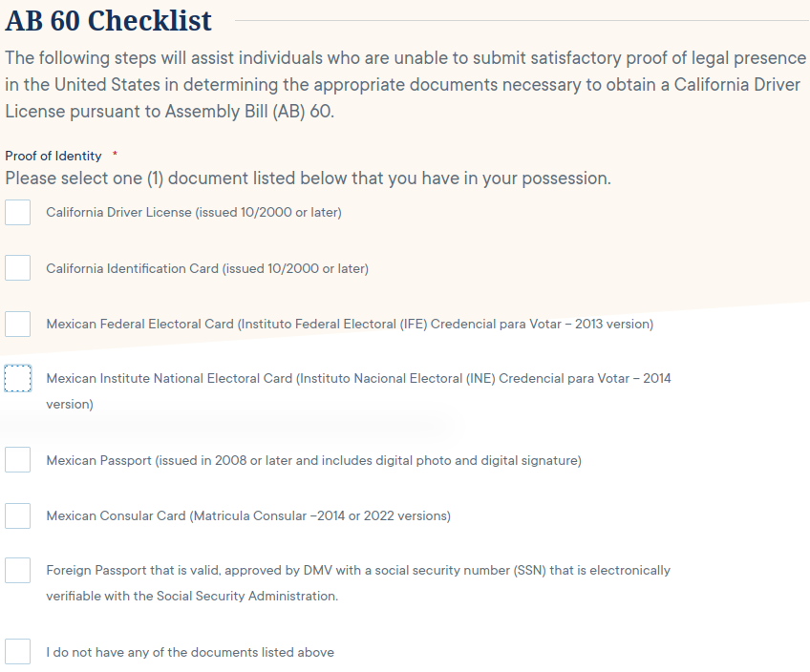This screenshot has width=810, height=672.
Task: Click the "Please select one (1) document" instruction
Action: pyautogui.click(x=308, y=178)
